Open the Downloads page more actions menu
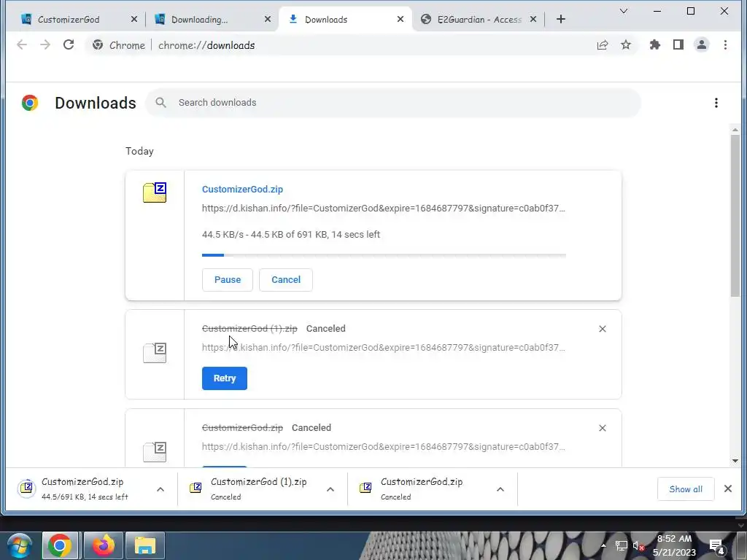Image resolution: width=747 pixels, height=560 pixels. [x=716, y=103]
